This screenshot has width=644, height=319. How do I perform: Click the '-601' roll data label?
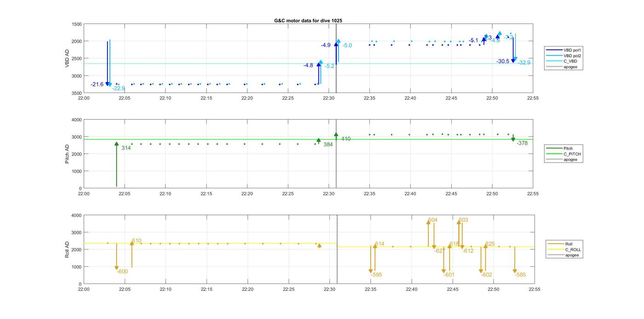[449, 275]
